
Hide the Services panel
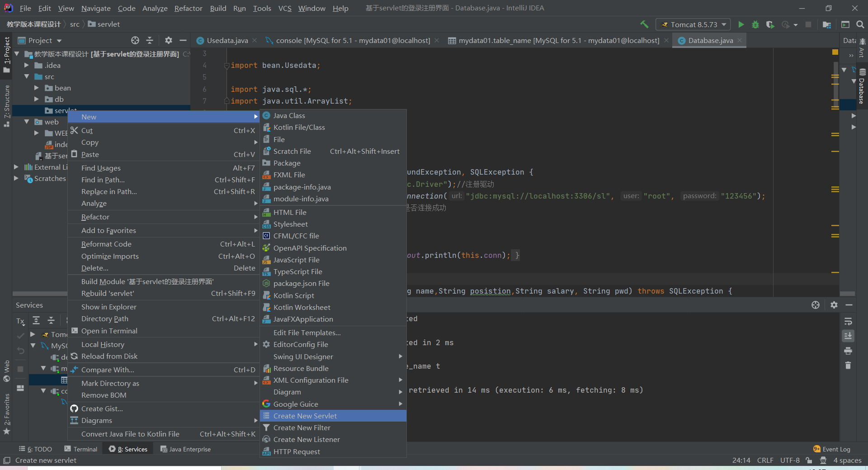point(849,305)
